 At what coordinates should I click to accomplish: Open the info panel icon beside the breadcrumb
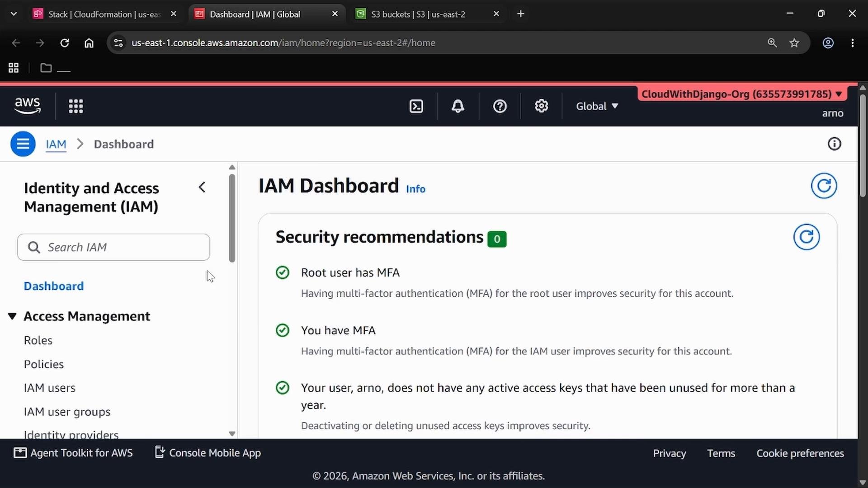pos(834,144)
